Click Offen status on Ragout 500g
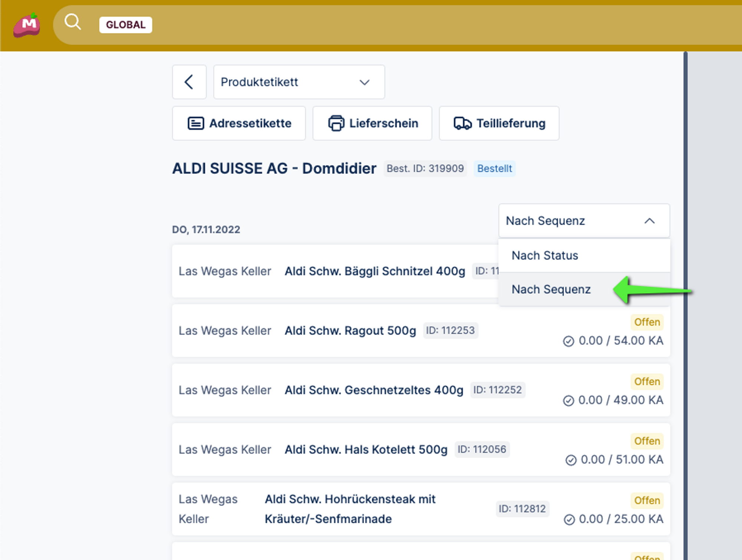 pos(647,322)
